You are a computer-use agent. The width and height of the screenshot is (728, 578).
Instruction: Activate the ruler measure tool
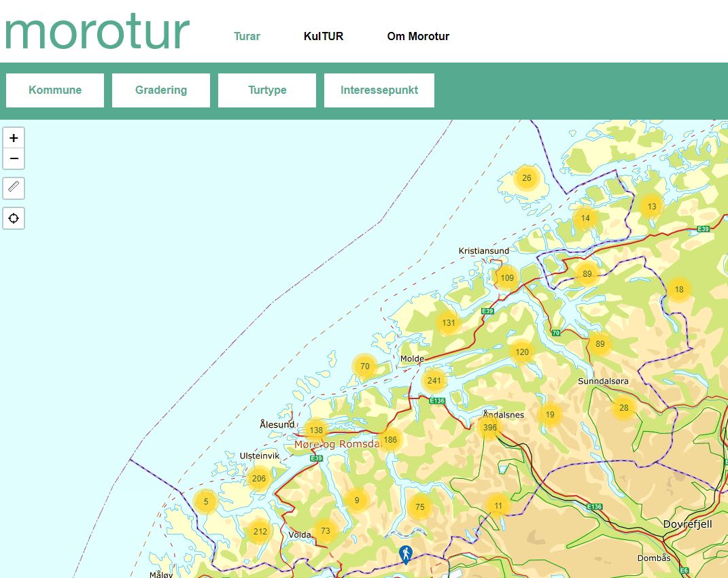pos(14,187)
